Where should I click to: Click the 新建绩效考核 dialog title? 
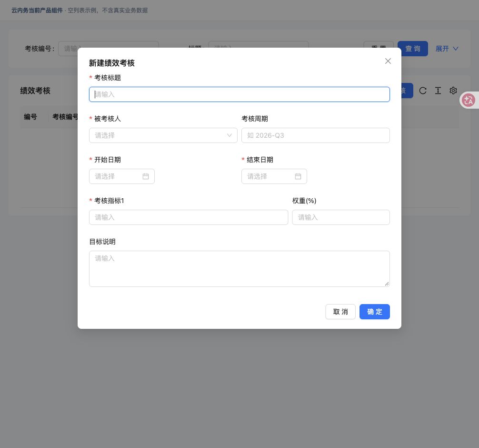[112, 63]
